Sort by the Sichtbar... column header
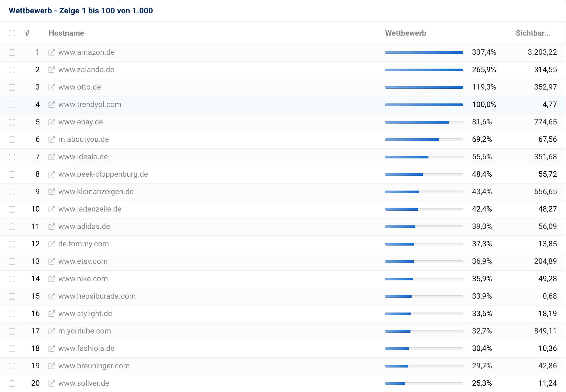The image size is (566, 392). 533,33
